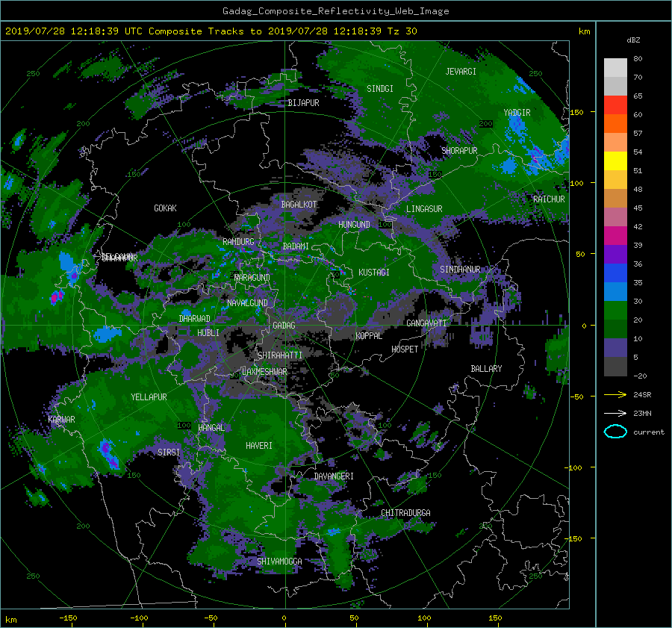Click the LAXMESHWAR city label
The height and width of the screenshot is (628, 672).
click(x=264, y=372)
